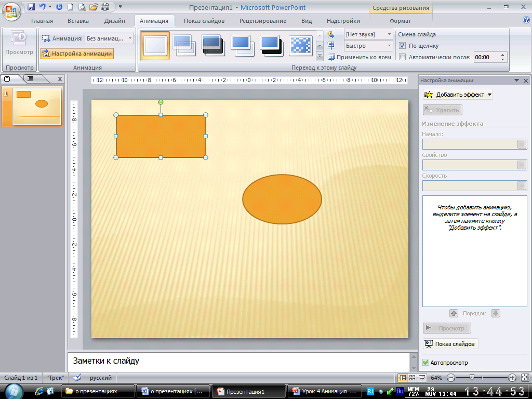532x399 pixels.
Task: Switch to Slide Sorter view
Action: pyautogui.click(x=412, y=378)
